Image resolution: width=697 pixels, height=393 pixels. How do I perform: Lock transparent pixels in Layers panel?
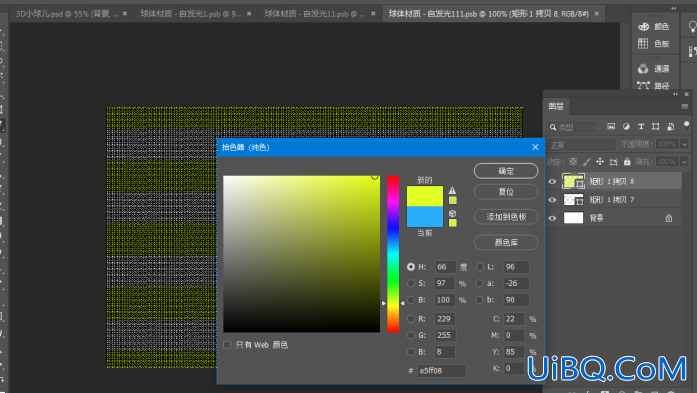[573, 162]
